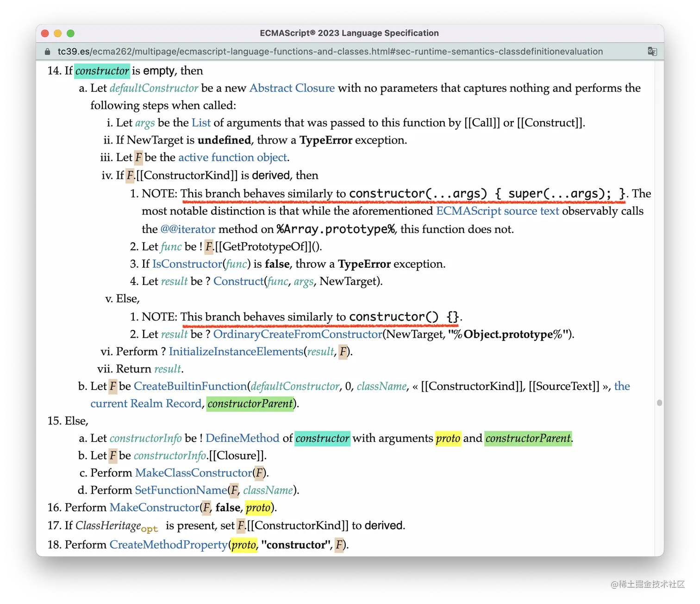Open the MakeClassConstructor link
The image size is (700, 604).
click(194, 473)
